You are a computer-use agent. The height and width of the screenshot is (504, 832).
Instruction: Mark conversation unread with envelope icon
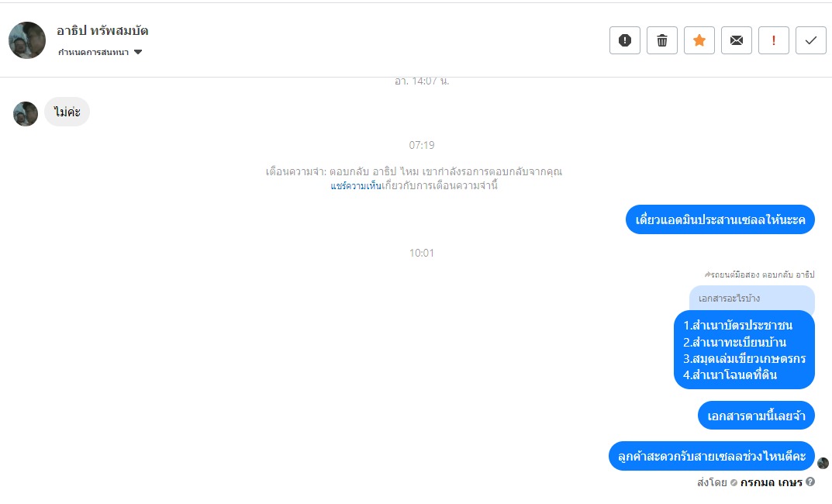tap(736, 40)
